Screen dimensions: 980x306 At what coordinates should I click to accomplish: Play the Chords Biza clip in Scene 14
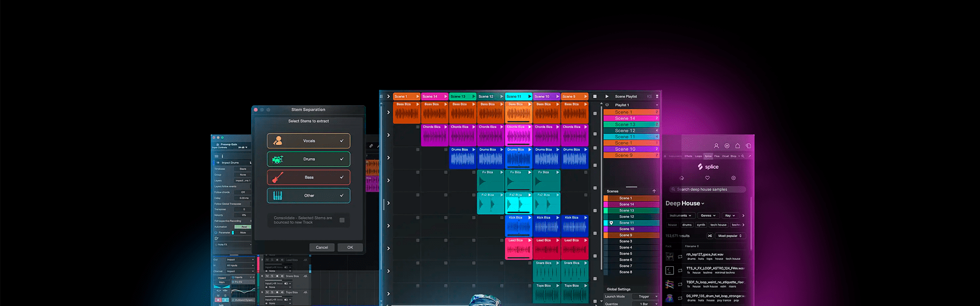tap(446, 127)
